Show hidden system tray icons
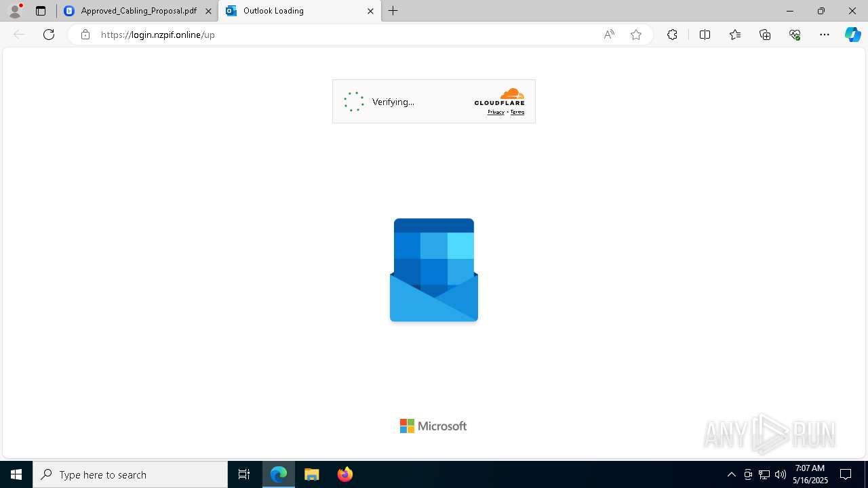Screen dimensions: 868x488 731,474
